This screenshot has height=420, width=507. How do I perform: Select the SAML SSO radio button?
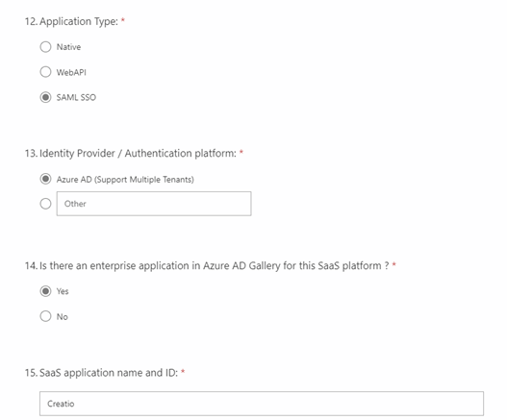[x=45, y=97]
